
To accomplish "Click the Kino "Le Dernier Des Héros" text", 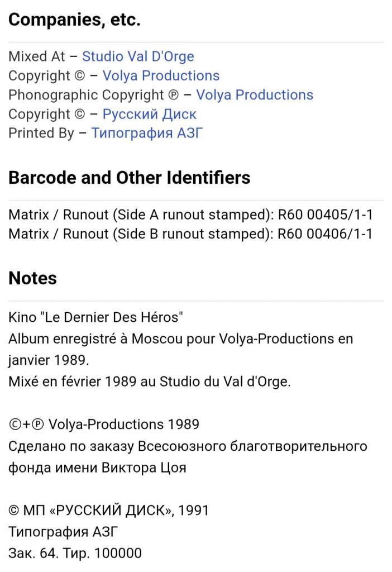I will pyautogui.click(x=95, y=318).
